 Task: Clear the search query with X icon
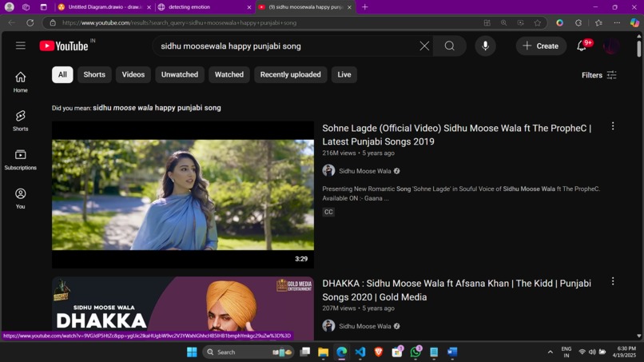click(424, 46)
